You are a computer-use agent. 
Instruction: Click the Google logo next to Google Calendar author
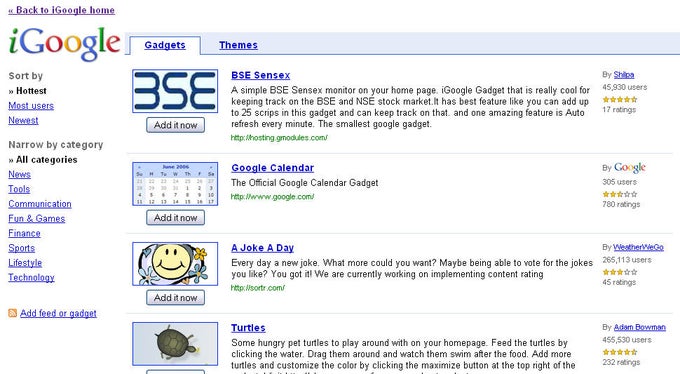[630, 168]
